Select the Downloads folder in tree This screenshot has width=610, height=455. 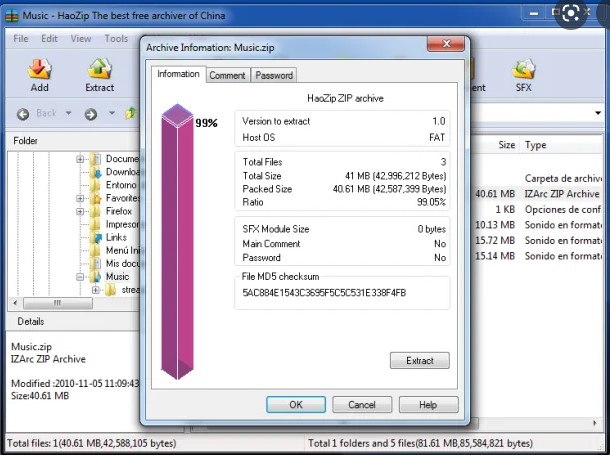pyautogui.click(x=123, y=172)
